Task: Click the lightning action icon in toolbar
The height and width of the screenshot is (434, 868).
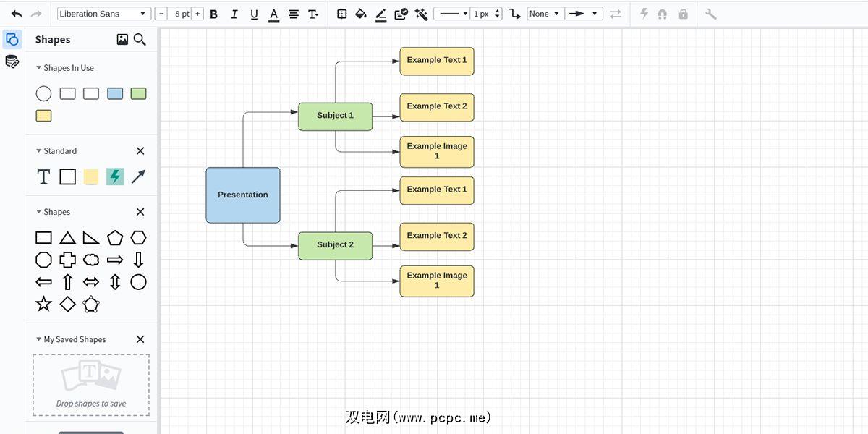Action: [644, 14]
